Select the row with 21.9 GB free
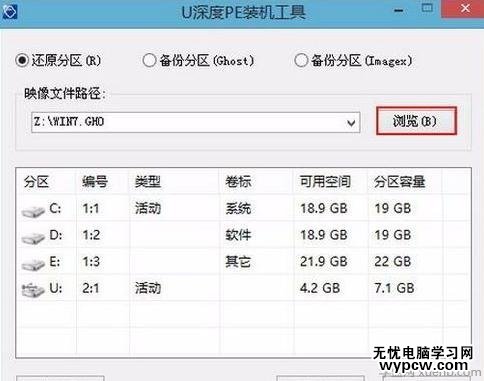 pyautogui.click(x=243, y=262)
